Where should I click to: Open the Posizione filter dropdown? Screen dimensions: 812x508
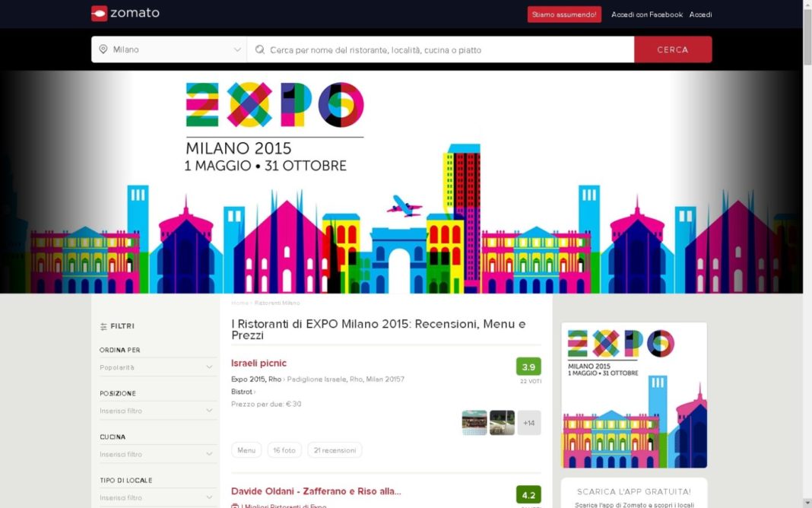pyautogui.click(x=157, y=411)
